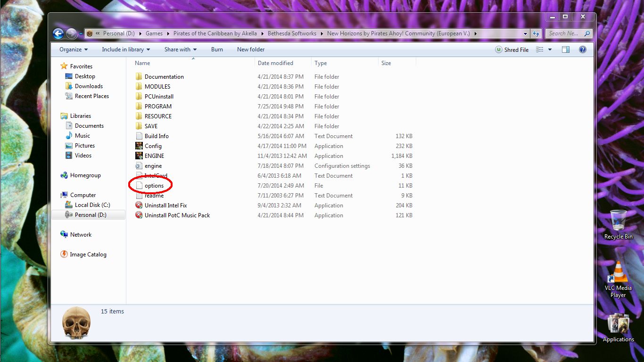Select the Documentation folder icon
644x362 pixels.
(139, 77)
